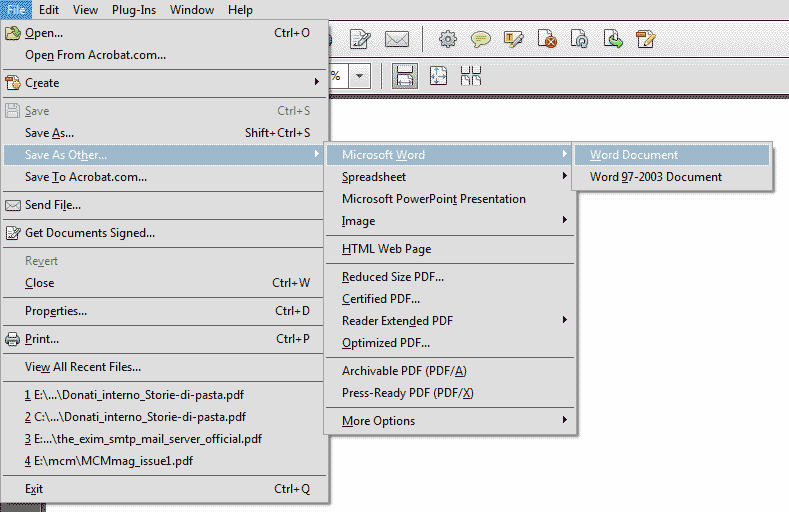This screenshot has width=789, height=512.
Task: Open recent file 2 C:\...\Donati_interno_Storie-di-pasta.pdf
Action: [164, 417]
